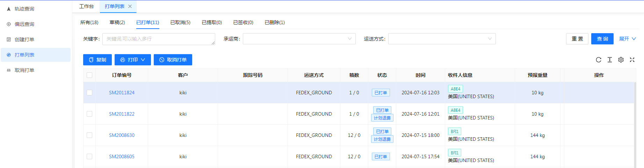Screen dimensions: 644x168
Task: Open the 运送方式 dropdown
Action: (x=442, y=39)
